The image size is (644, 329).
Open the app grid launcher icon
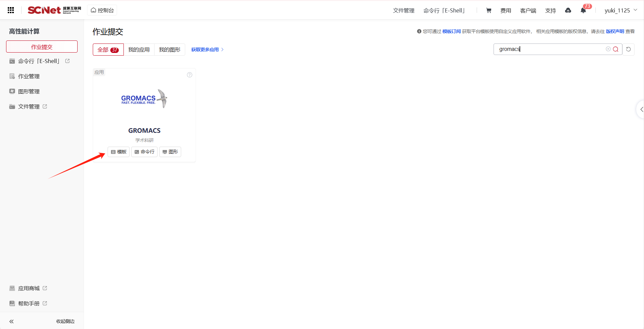tap(11, 10)
